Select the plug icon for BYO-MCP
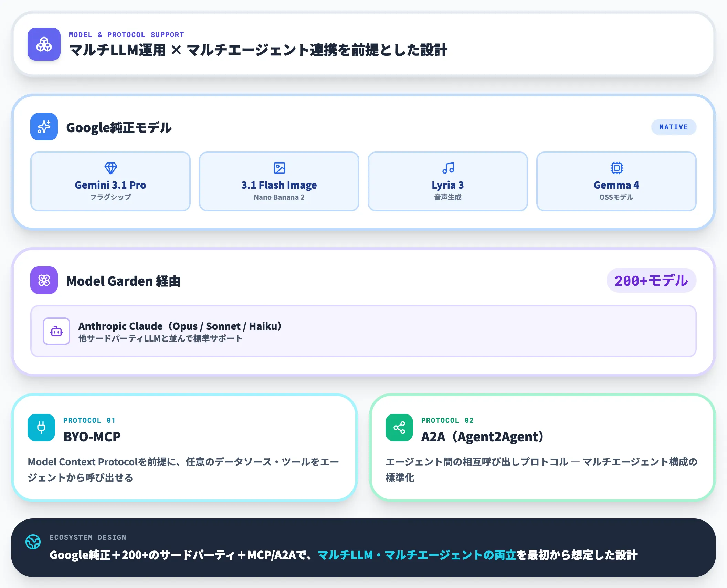The height and width of the screenshot is (588, 727). [x=41, y=428]
